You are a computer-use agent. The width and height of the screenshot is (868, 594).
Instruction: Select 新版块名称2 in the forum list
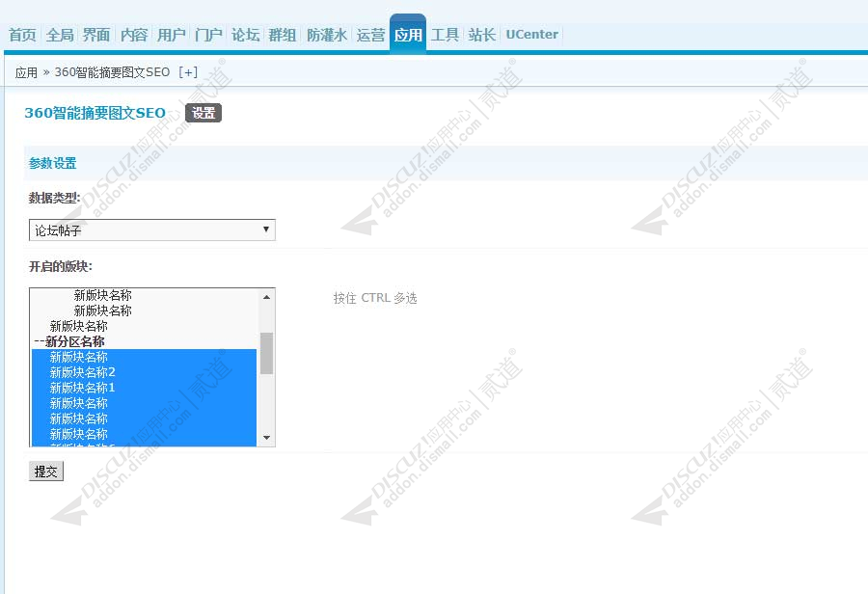point(144,372)
